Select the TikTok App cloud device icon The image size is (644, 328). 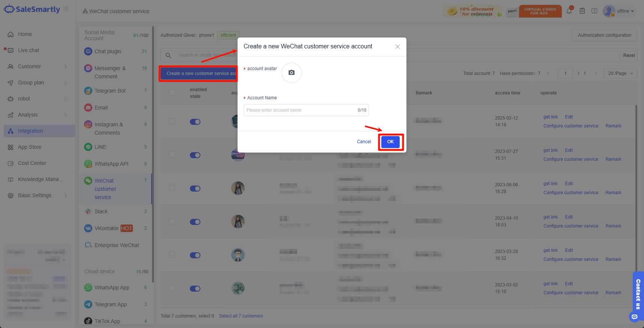pyautogui.click(x=88, y=321)
